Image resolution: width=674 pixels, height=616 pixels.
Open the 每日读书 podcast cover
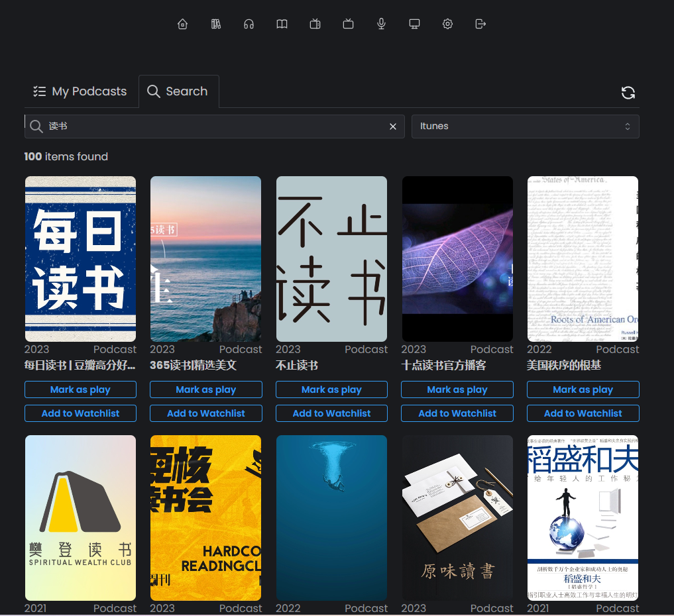(x=80, y=258)
